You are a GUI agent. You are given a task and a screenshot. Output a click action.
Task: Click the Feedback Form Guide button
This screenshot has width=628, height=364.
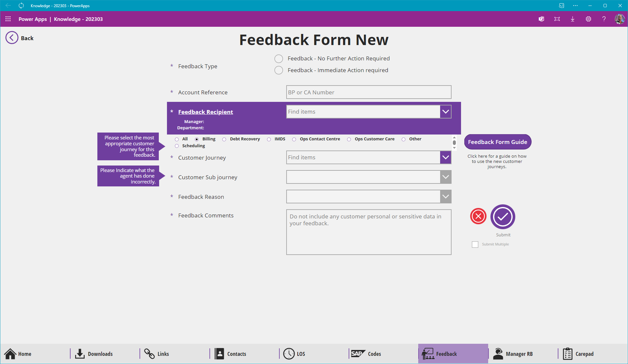[497, 142]
